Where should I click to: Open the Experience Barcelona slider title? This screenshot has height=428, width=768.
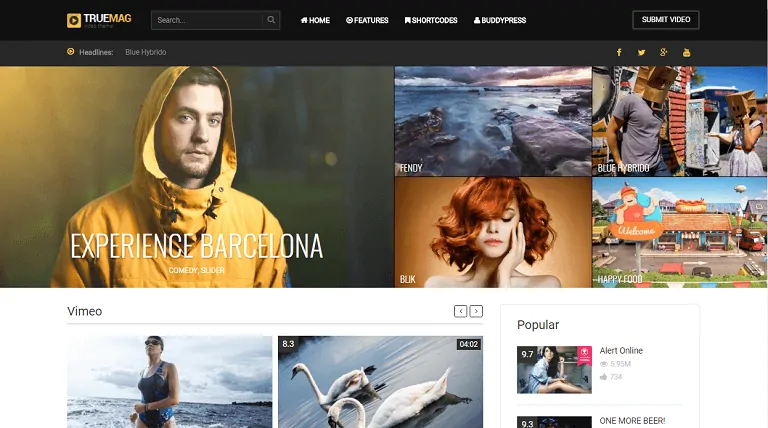coord(196,246)
